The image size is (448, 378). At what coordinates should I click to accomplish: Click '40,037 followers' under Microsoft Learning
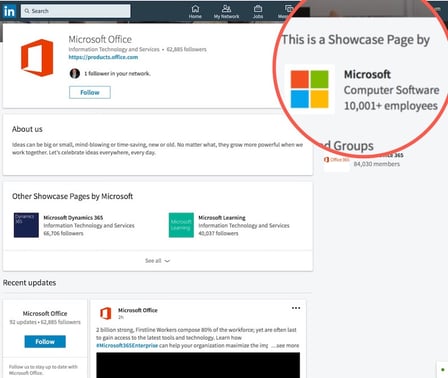218,233
